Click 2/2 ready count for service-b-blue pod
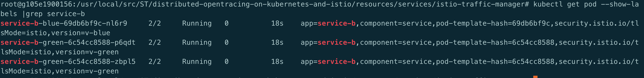 pos(155,23)
